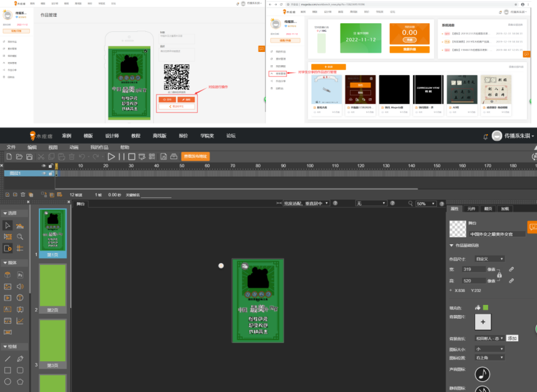Click the 添加 background music button
Viewport: 537px width, 392px height.
(512, 338)
